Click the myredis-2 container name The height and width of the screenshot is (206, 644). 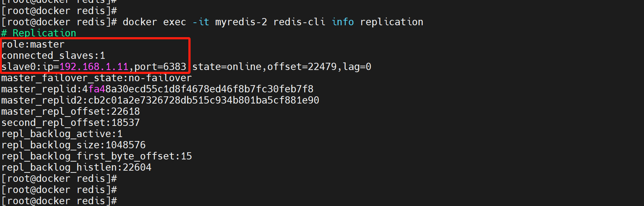click(241, 22)
